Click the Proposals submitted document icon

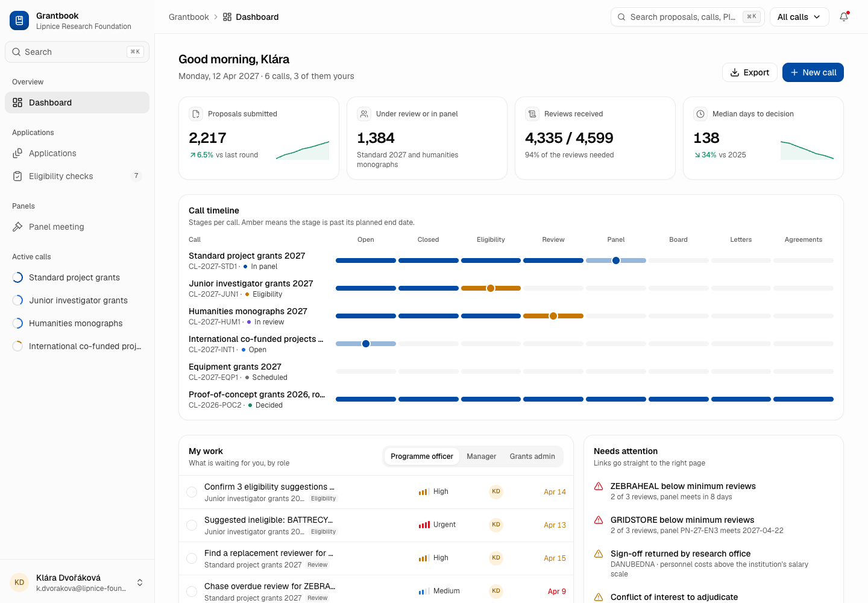coord(196,114)
